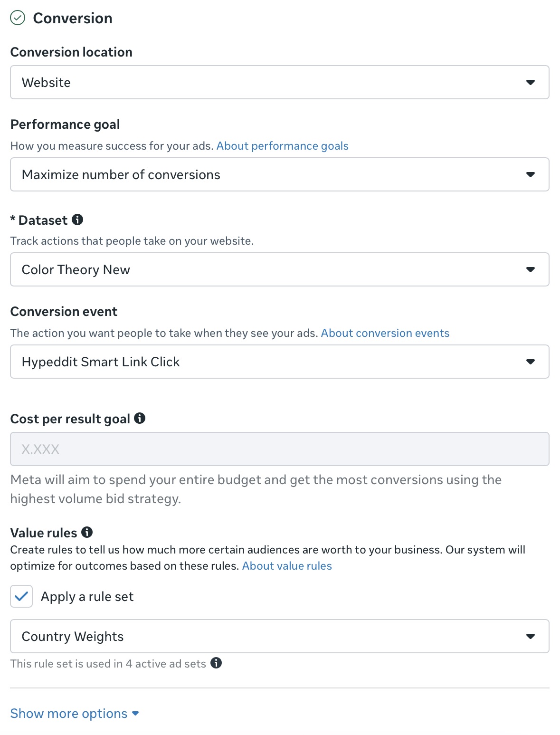The height and width of the screenshot is (735, 560).
Task: Click the chevron on the Website field
Action: pos(531,82)
